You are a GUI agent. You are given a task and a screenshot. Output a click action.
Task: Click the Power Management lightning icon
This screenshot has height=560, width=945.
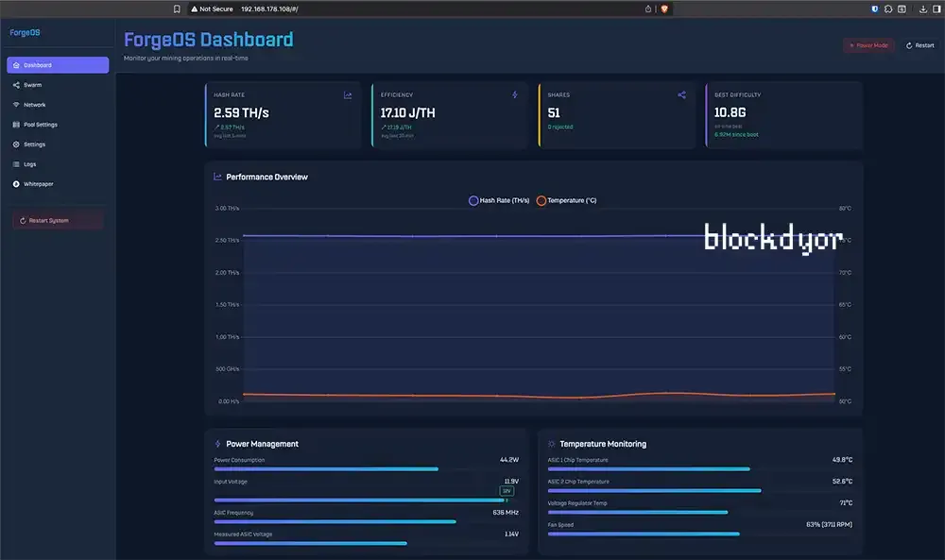(217, 444)
